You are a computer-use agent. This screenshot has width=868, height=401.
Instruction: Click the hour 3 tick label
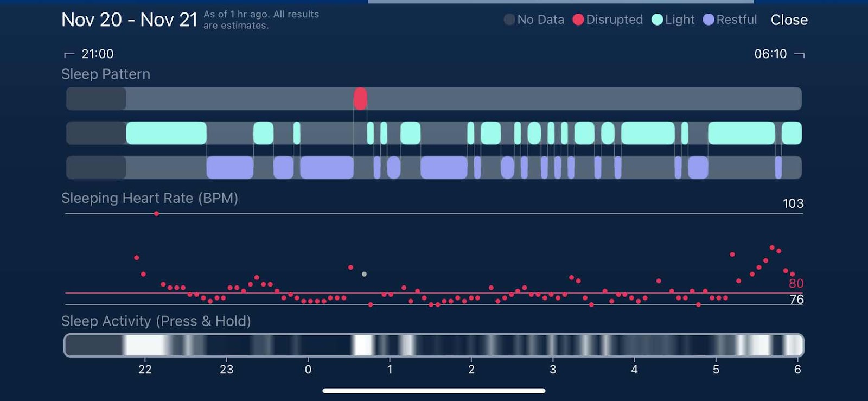tap(553, 370)
